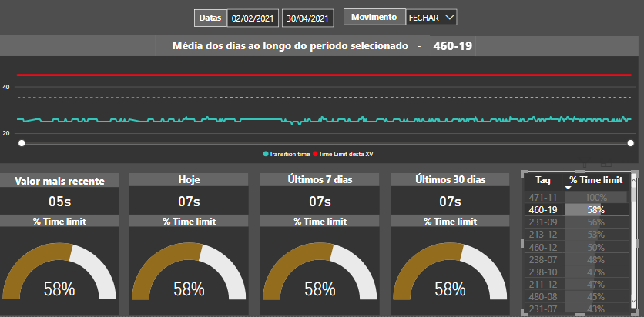Click the 53% value in table
The width and height of the screenshot is (644, 317).
click(596, 235)
